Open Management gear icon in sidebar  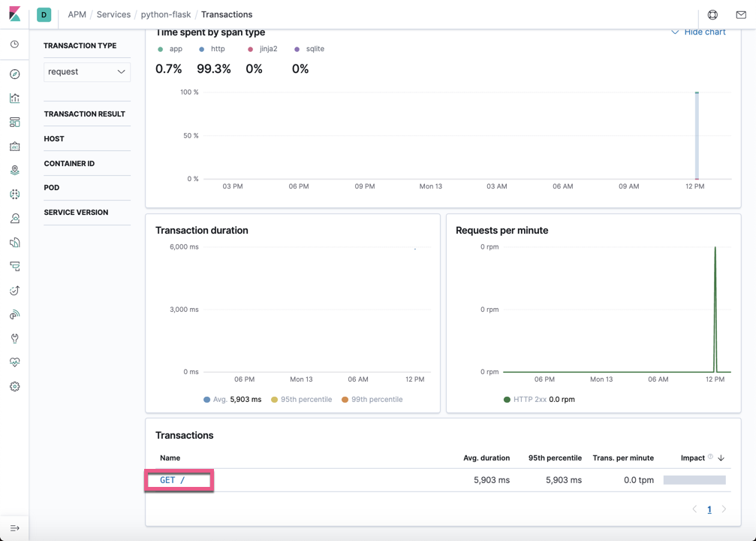[x=15, y=386]
